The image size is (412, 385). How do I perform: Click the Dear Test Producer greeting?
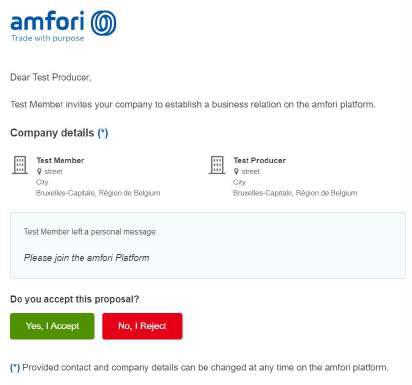point(51,77)
